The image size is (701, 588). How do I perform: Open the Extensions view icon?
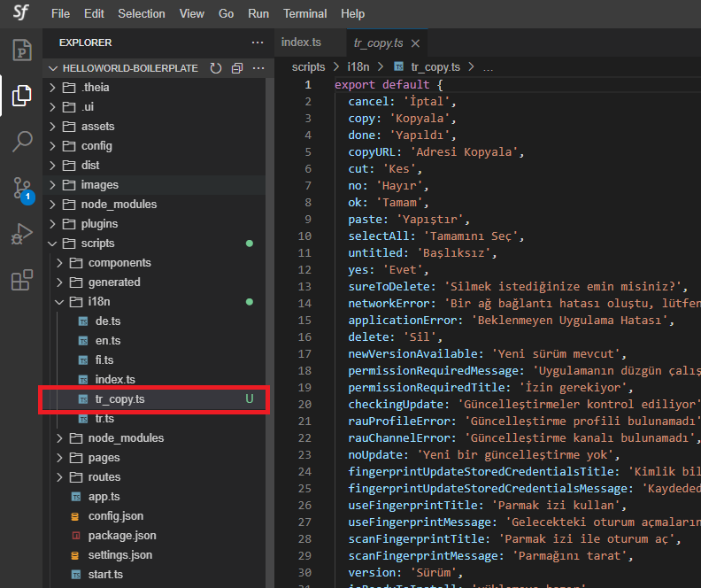pyautogui.click(x=22, y=280)
